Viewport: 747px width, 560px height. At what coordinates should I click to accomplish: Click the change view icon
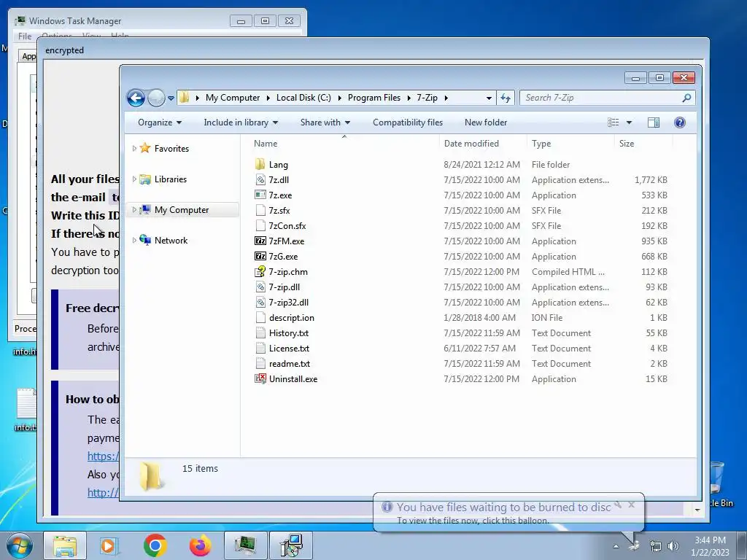click(x=614, y=122)
